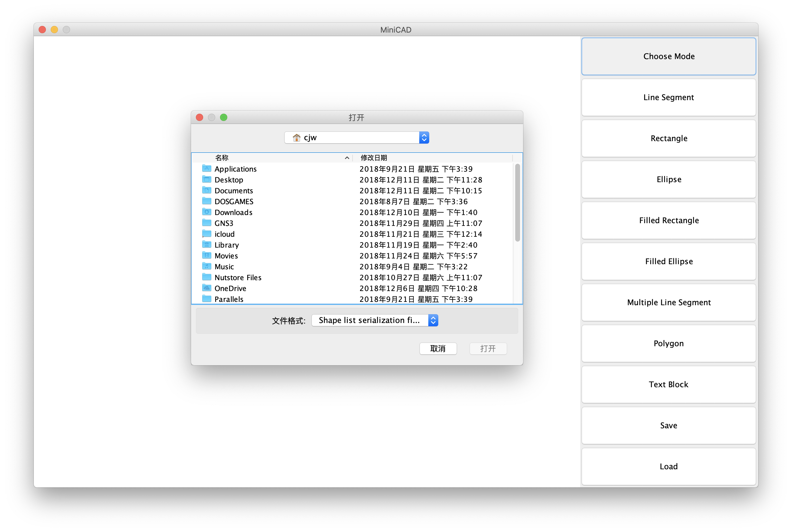Click the Applications folder icon
This screenshot has height=532, width=792.
(x=206, y=168)
